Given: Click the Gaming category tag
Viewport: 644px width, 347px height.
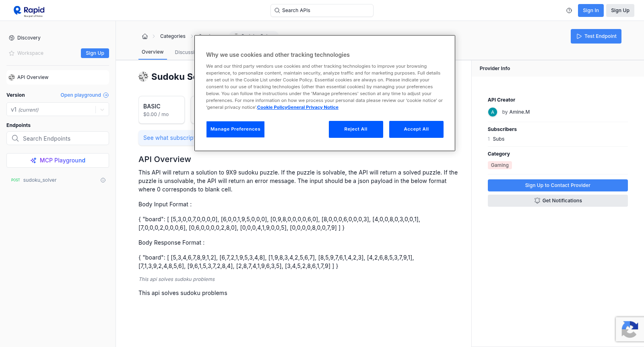Looking at the screenshot, I should (500, 165).
